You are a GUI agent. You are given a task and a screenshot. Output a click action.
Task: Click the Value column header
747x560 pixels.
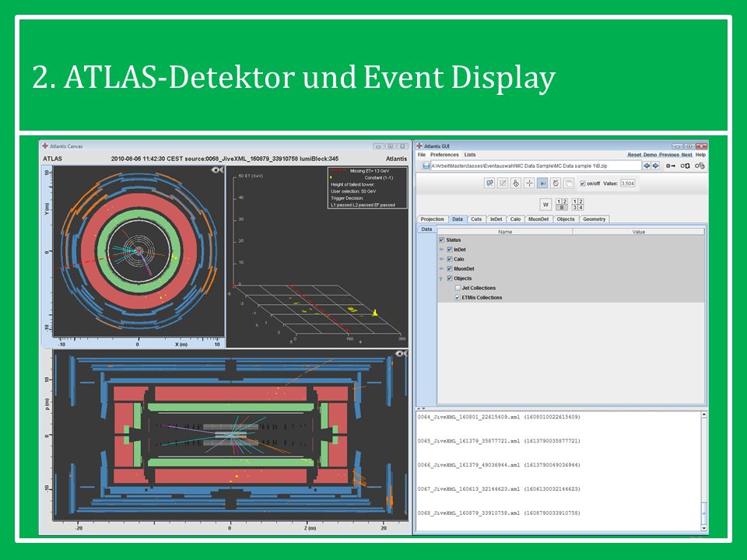click(638, 232)
